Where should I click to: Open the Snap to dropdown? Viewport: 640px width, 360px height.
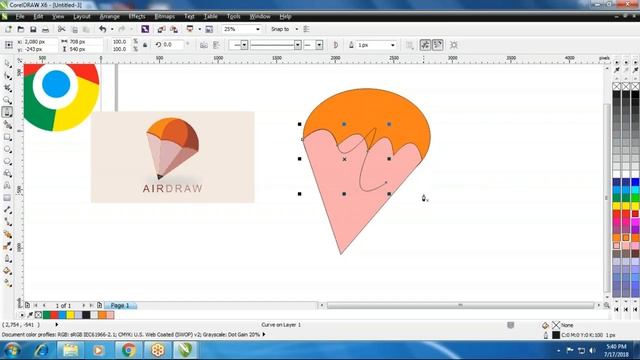pos(297,29)
